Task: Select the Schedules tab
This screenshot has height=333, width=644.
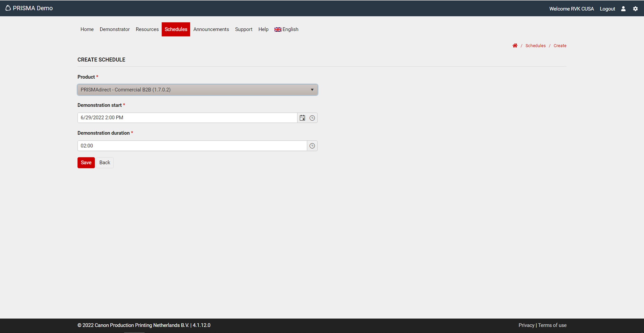Action: 176,29
